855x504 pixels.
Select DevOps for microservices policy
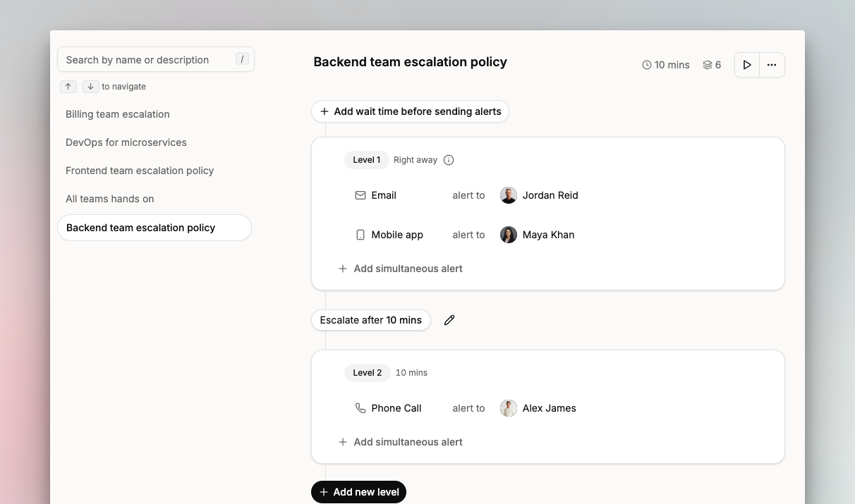[126, 142]
